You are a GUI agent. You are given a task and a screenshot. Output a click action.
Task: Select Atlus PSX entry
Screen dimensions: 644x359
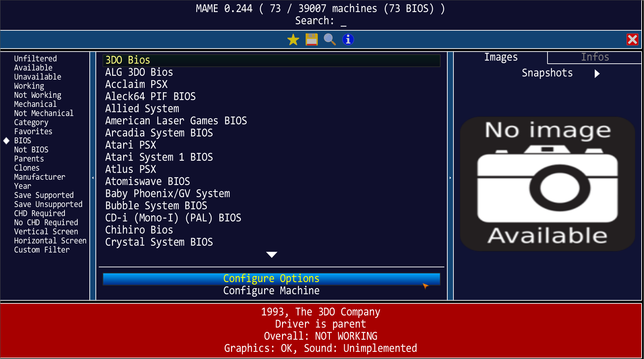coord(272,170)
